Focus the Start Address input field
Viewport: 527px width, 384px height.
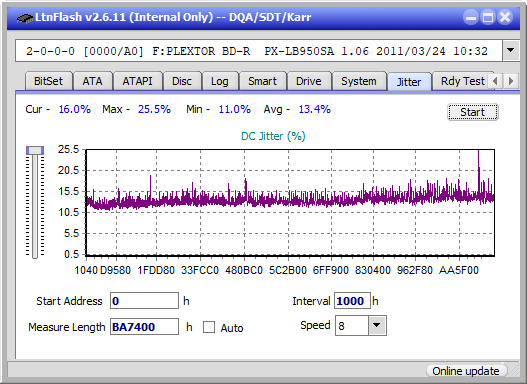coord(144,301)
